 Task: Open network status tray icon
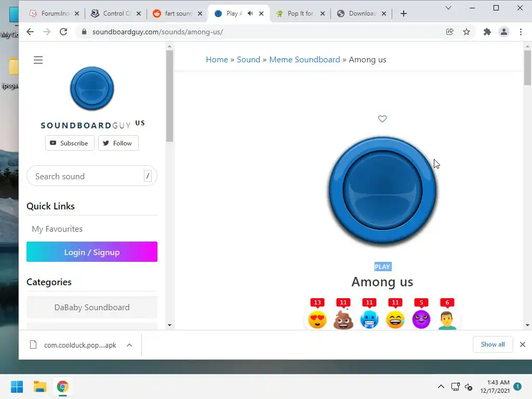tap(455, 387)
